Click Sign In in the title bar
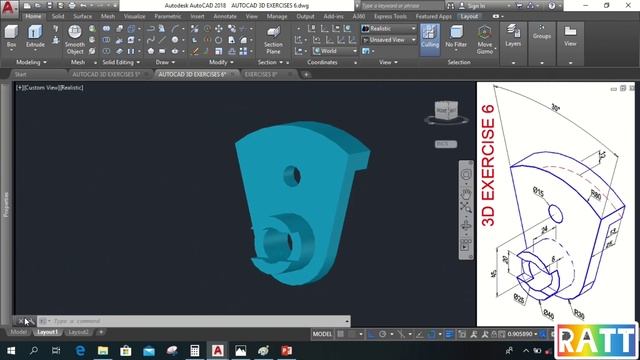 tap(477, 6)
